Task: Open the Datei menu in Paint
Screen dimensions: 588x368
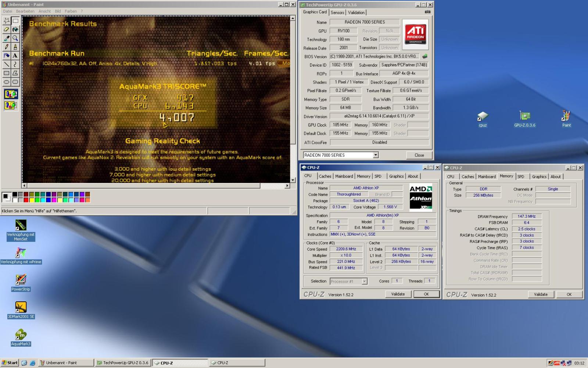Action: tap(8, 11)
